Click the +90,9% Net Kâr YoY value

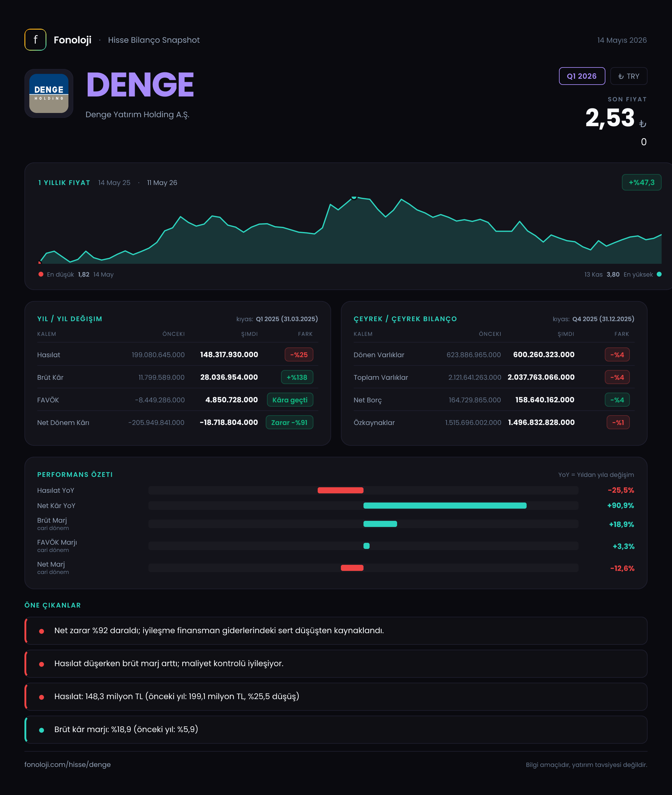point(621,505)
